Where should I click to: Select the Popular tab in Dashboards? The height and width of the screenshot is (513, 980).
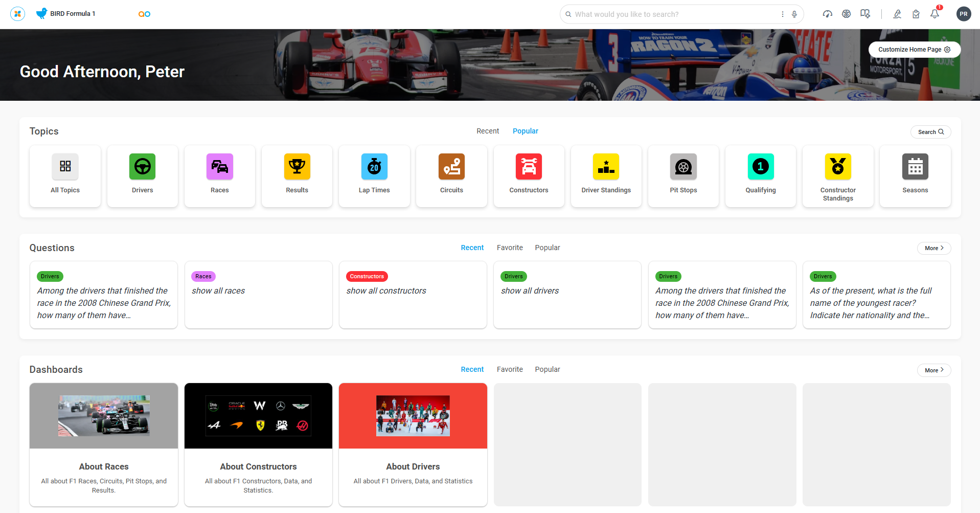coord(547,369)
